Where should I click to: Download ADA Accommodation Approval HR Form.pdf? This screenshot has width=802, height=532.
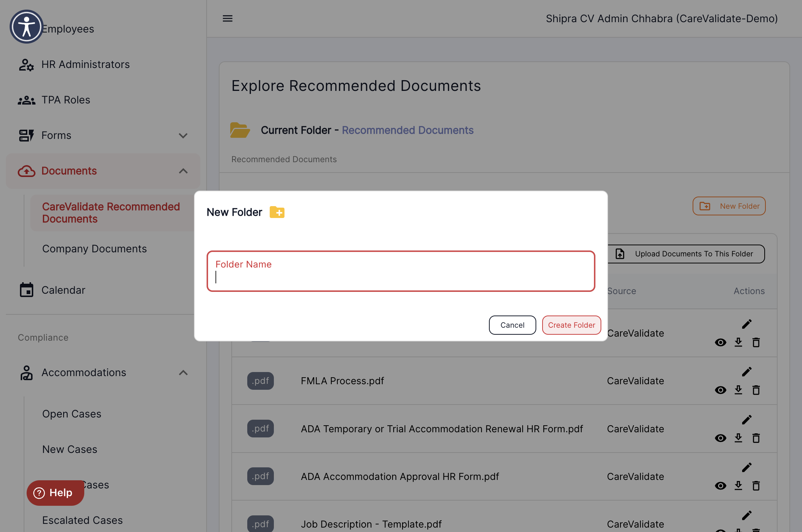coord(738,485)
